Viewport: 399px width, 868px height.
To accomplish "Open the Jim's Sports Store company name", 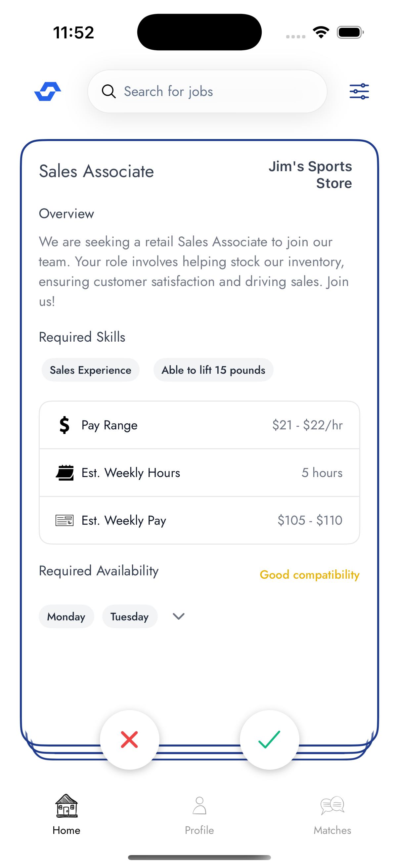I will [310, 174].
